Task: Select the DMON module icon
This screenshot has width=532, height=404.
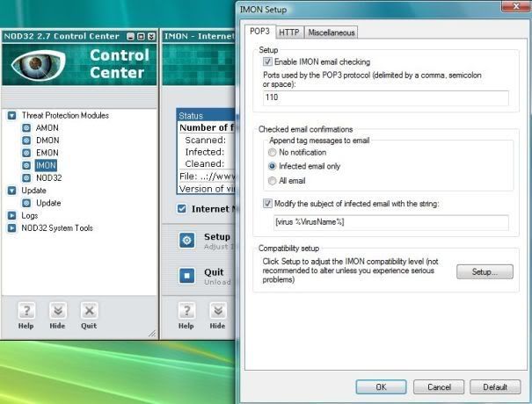Action: tap(26, 140)
